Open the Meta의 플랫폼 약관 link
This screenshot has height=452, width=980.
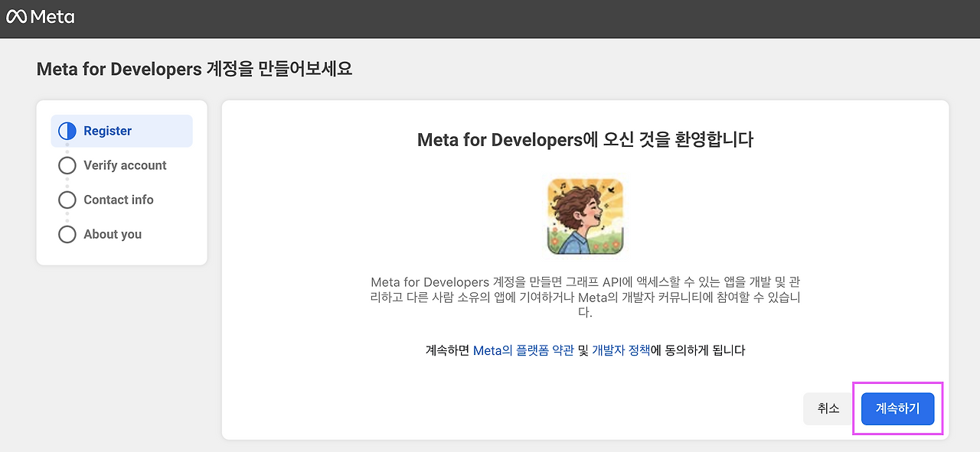click(524, 350)
